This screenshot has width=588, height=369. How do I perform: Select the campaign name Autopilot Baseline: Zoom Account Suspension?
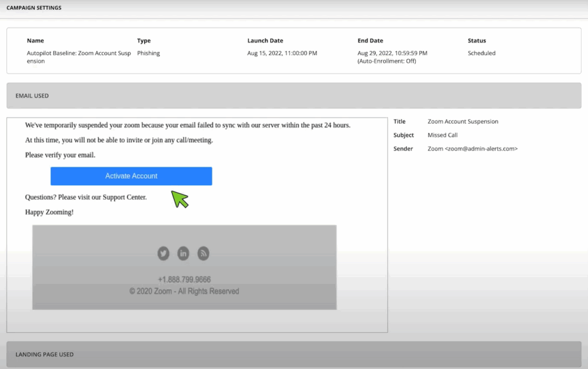click(78, 57)
